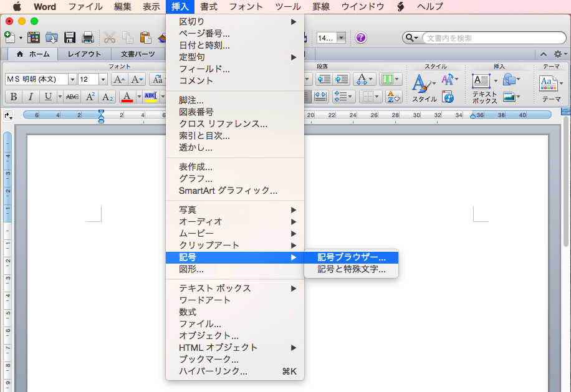Open the font size dropdown arrow
This screenshot has height=392, width=571.
(x=103, y=79)
